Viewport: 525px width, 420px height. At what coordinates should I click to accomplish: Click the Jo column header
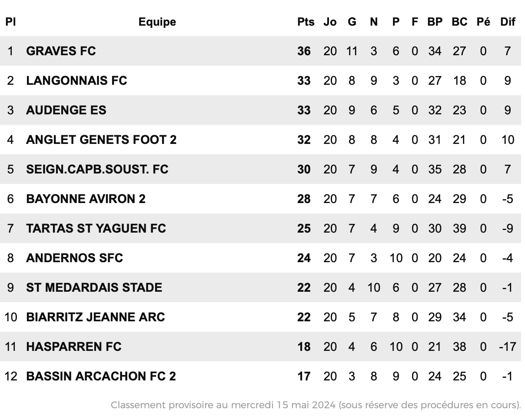pos(330,22)
